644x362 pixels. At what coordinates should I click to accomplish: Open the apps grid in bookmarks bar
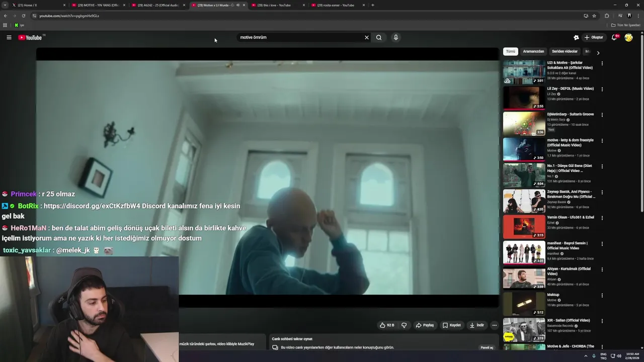pyautogui.click(x=5, y=25)
